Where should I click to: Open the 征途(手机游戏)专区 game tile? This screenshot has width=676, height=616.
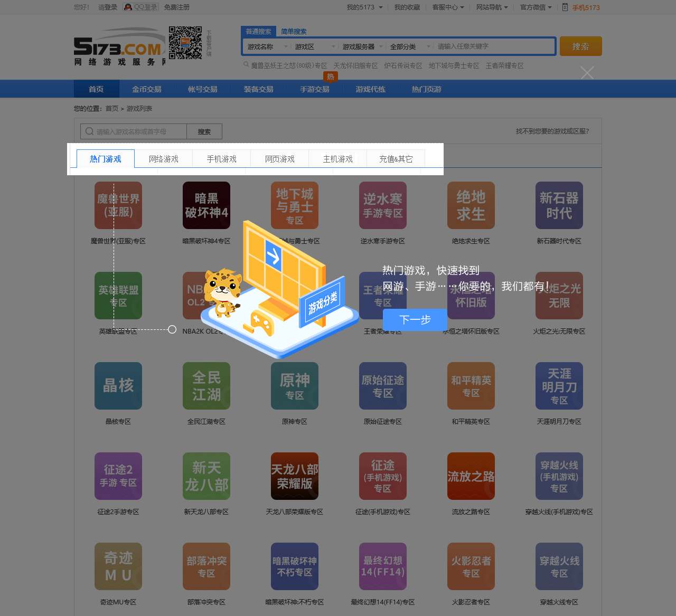coord(383,476)
